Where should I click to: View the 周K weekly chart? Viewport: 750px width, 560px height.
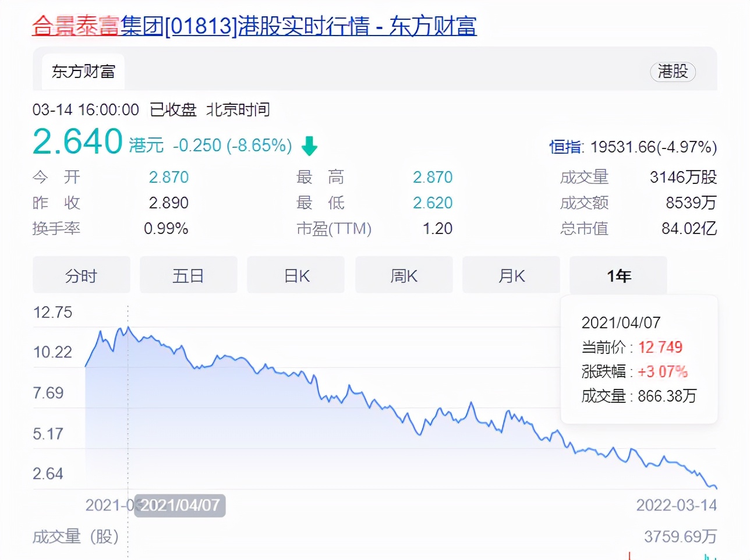404,275
